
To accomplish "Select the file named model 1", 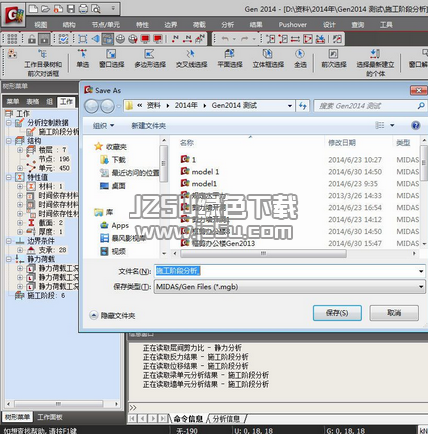I will tap(205, 172).
